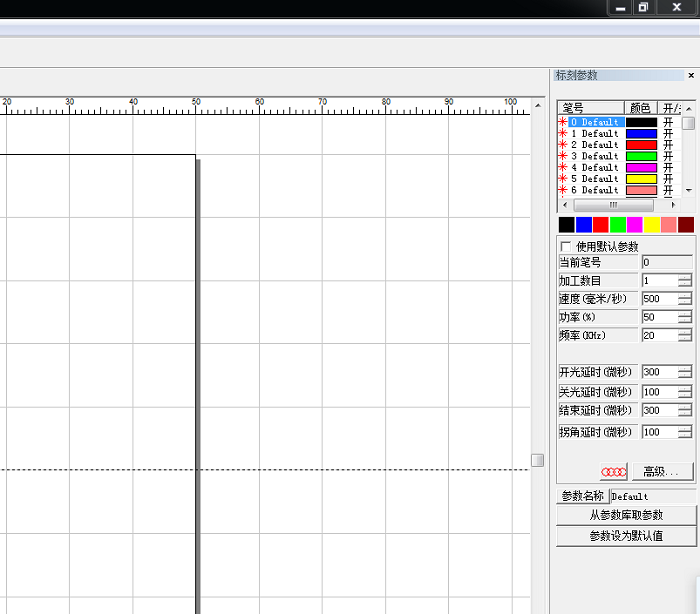Toggle pen 1 Default on/off state
Viewport: 700px width, 614px height.
tap(668, 133)
